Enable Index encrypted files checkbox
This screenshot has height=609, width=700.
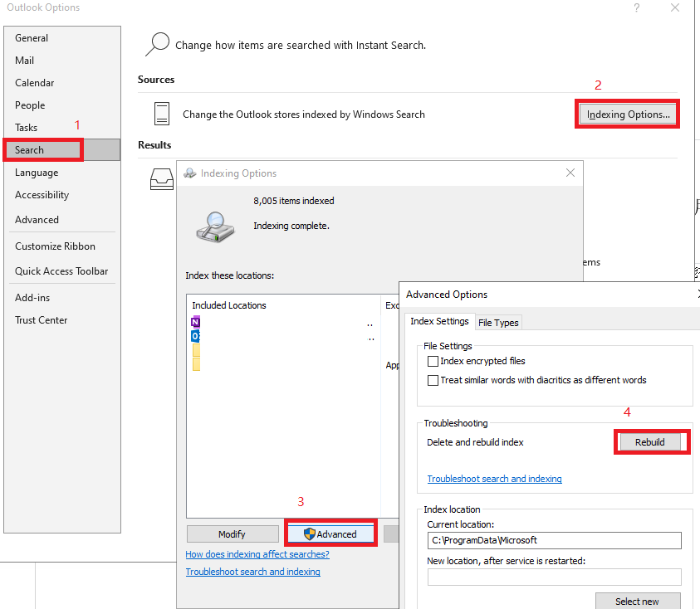(x=433, y=361)
